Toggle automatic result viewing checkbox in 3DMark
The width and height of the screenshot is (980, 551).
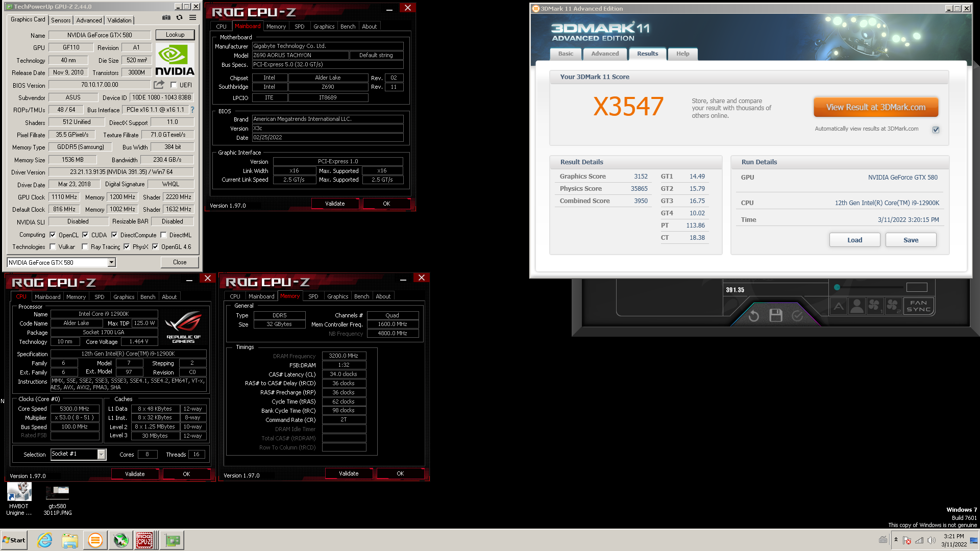click(x=936, y=130)
